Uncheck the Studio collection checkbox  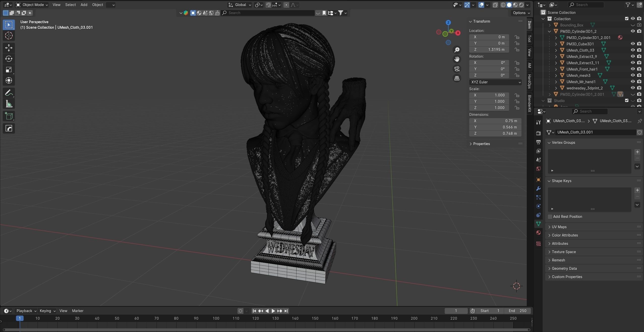point(627,101)
